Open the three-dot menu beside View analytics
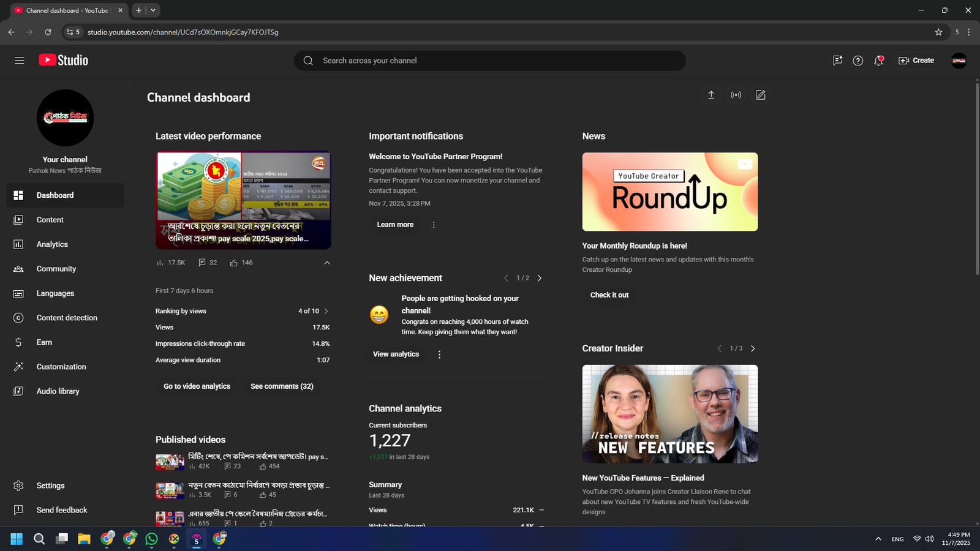 (x=439, y=354)
